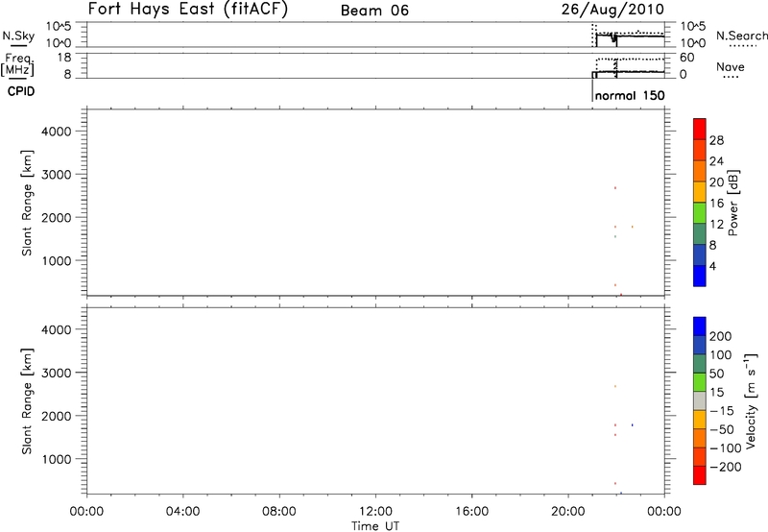Image resolution: width=768 pixels, height=532 pixels.
Task: Pick the teal velocity segment between 50 and 100
Action: pos(700,364)
